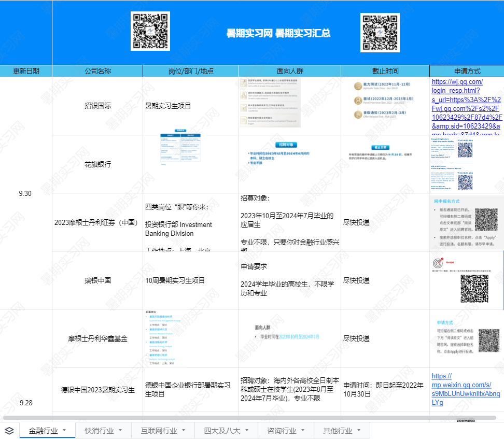This screenshot has height=439, width=504.
Task: Click the horizontal scrollbar at bottom
Action: pyautogui.click(x=249, y=418)
